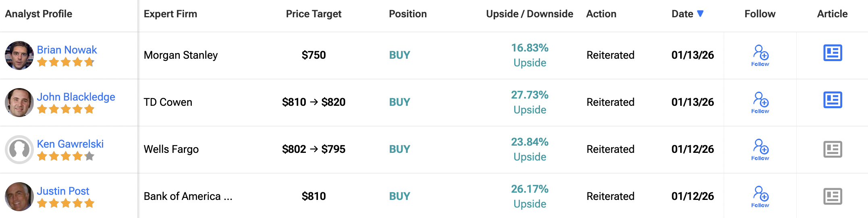Click John Blackledge's profile photo

pyautogui.click(x=19, y=103)
